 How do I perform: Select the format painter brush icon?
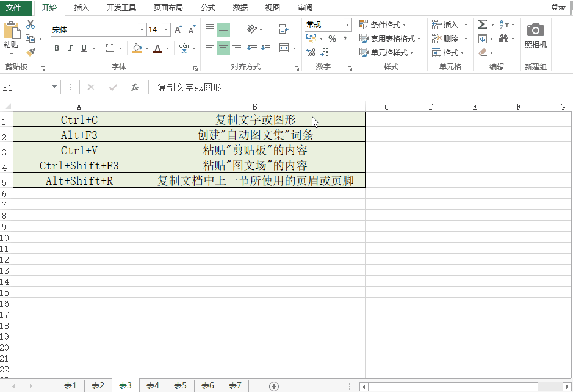29,51
